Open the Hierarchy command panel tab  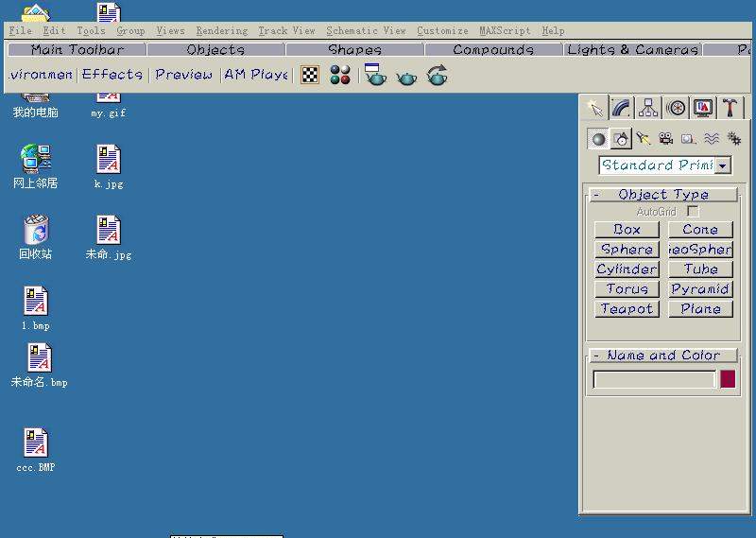coord(648,108)
